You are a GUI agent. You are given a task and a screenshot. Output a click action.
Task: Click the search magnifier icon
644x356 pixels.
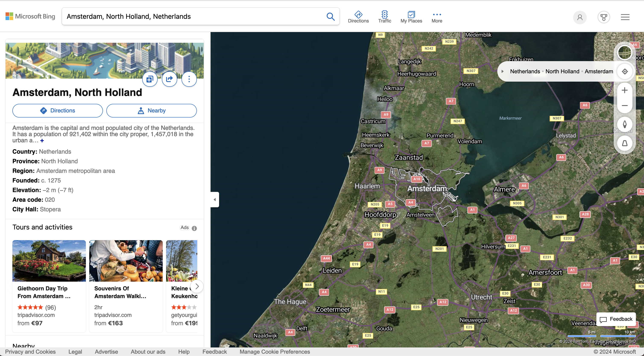point(330,16)
